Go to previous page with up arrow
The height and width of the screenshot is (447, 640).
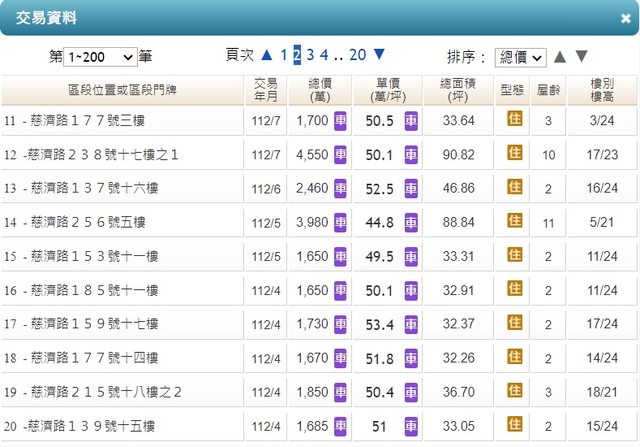[267, 55]
